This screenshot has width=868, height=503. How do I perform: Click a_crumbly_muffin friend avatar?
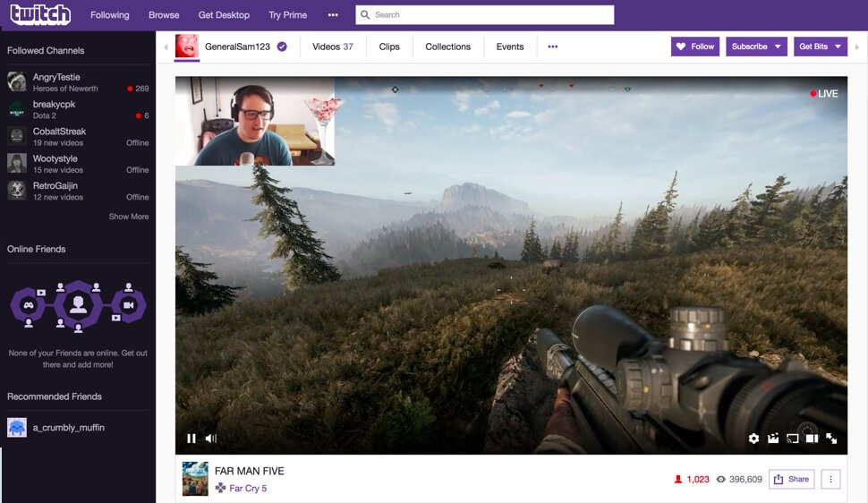(17, 428)
